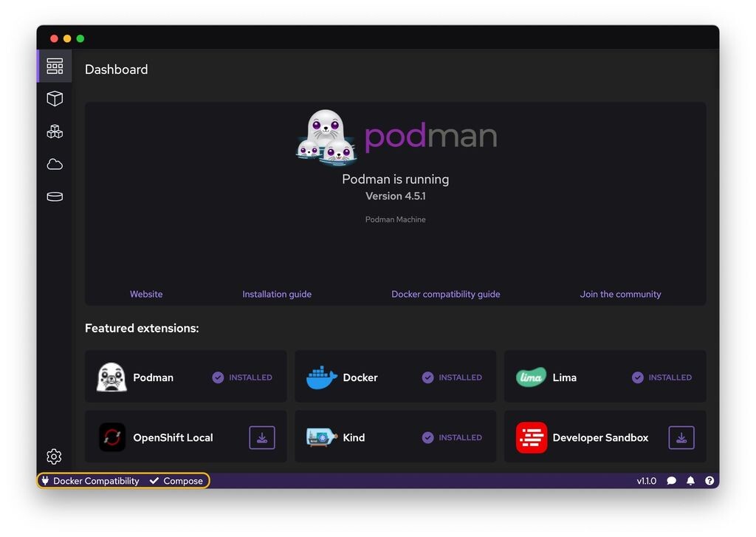The image size is (756, 537).
Task: Maximize the window with the green button
Action: point(80,38)
